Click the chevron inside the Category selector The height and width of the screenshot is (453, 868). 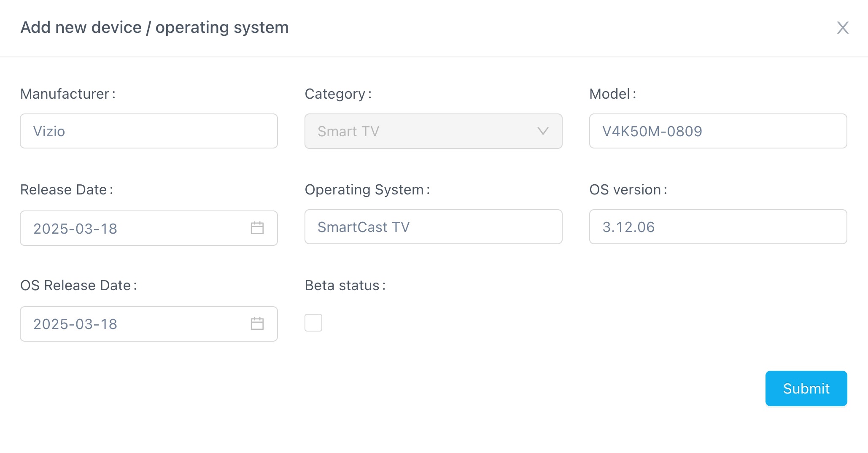click(543, 131)
